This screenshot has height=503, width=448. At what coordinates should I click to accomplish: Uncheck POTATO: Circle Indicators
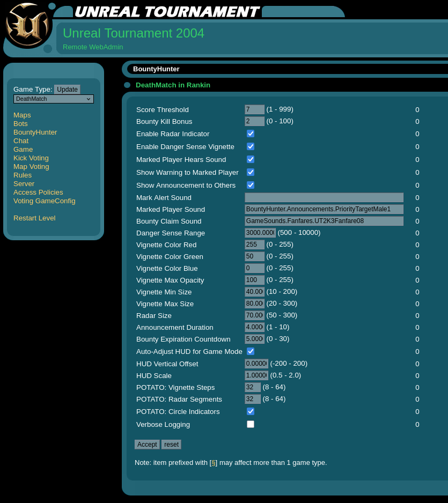click(x=251, y=411)
